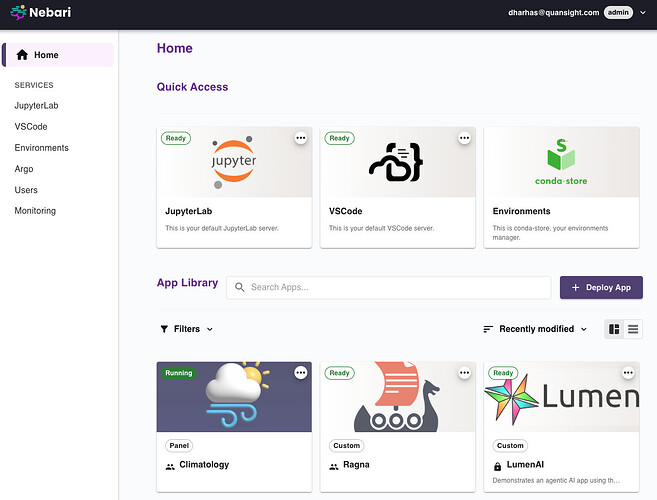The height and width of the screenshot is (500, 657).
Task: Click the Home page heading
Action: click(x=175, y=48)
